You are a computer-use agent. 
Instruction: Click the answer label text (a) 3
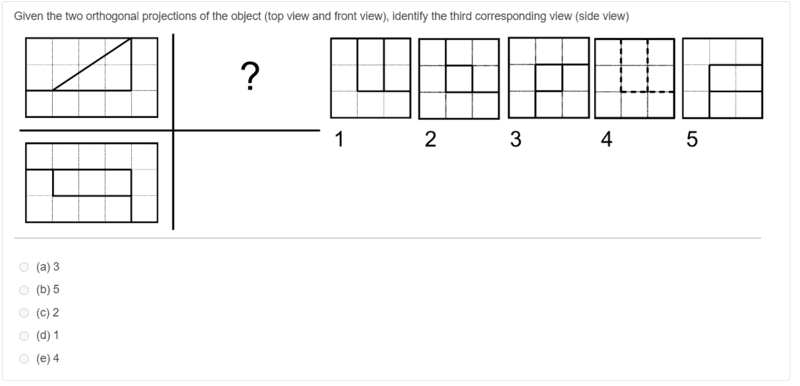click(x=47, y=267)
